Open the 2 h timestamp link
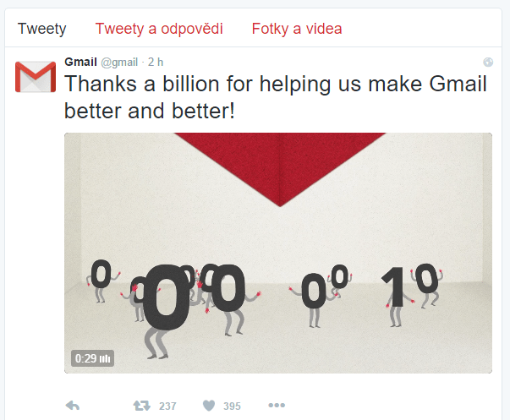The image size is (510, 420). pyautogui.click(x=156, y=62)
